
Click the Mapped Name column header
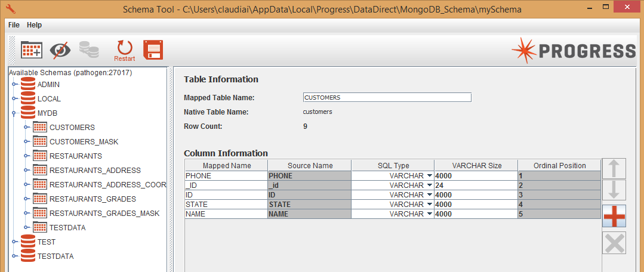226,165
